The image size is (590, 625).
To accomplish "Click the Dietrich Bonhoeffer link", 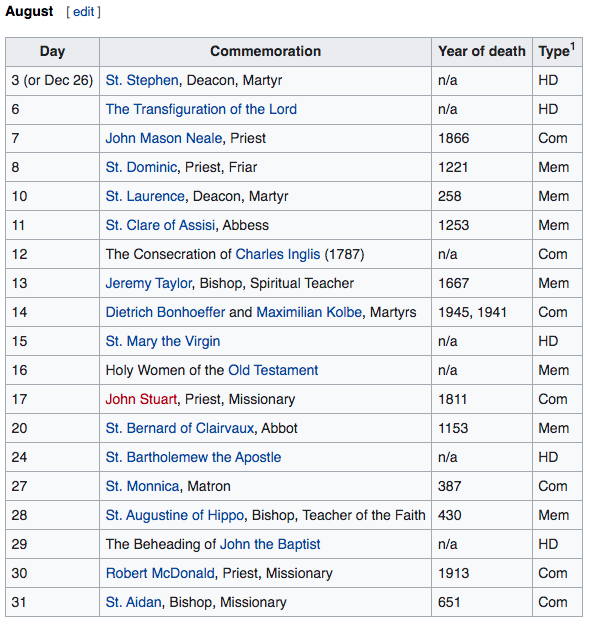I will pos(165,312).
